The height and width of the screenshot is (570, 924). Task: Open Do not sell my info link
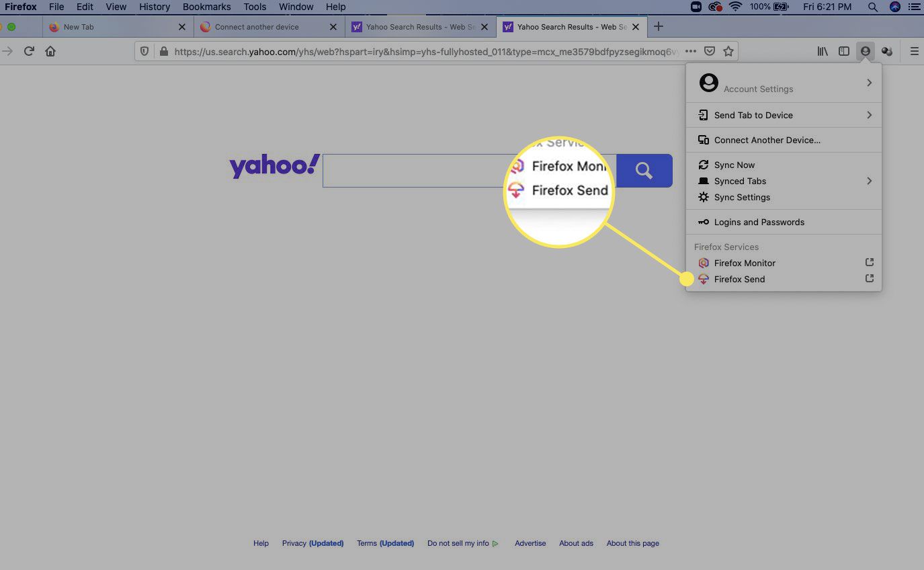(x=462, y=543)
